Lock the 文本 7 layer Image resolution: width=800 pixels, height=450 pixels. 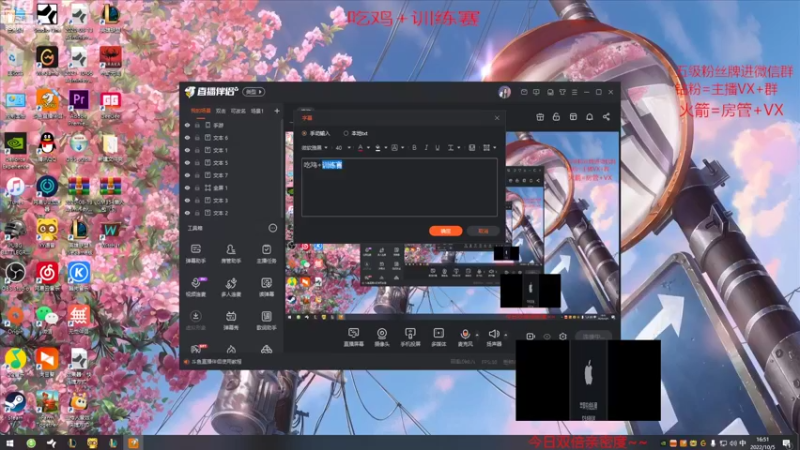click(197, 175)
